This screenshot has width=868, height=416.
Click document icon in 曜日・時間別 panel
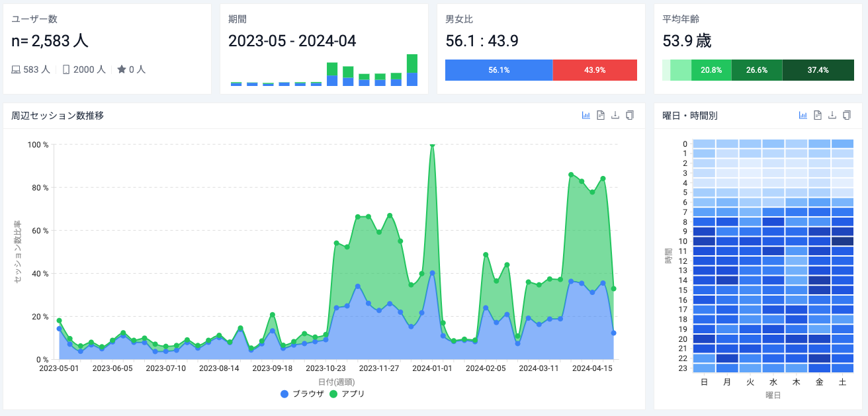pos(818,115)
